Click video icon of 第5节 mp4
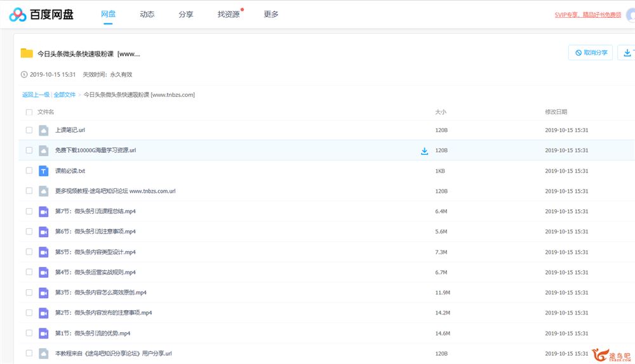This screenshot has height=364, width=635. pos(43,252)
